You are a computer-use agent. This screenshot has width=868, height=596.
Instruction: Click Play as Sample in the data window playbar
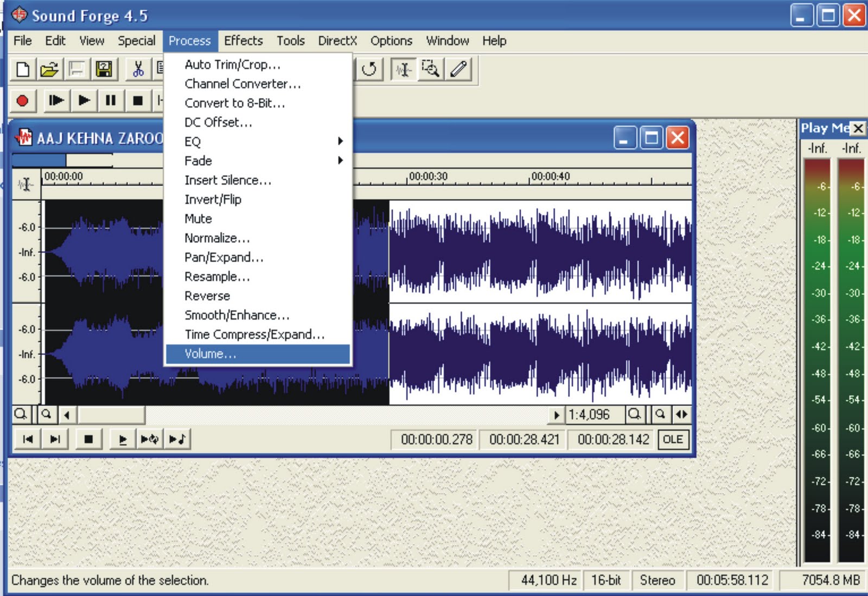point(177,439)
